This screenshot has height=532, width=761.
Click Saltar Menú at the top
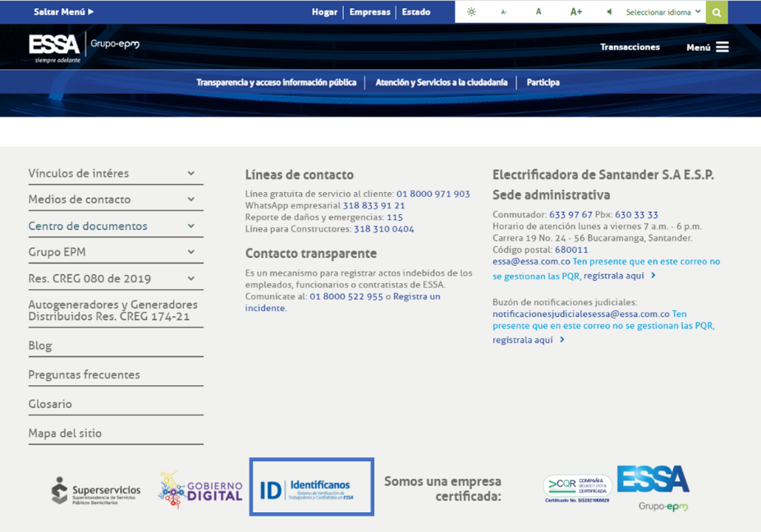tap(59, 11)
